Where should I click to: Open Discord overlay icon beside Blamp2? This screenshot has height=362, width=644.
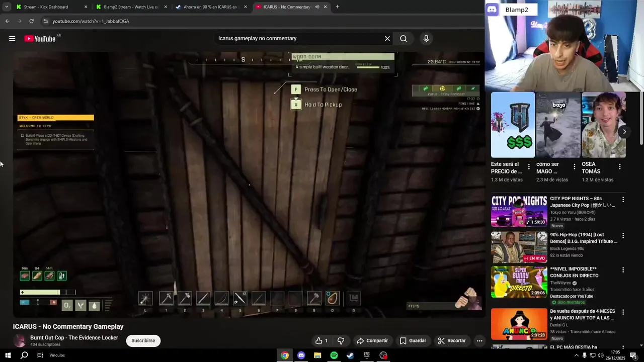coord(492,10)
